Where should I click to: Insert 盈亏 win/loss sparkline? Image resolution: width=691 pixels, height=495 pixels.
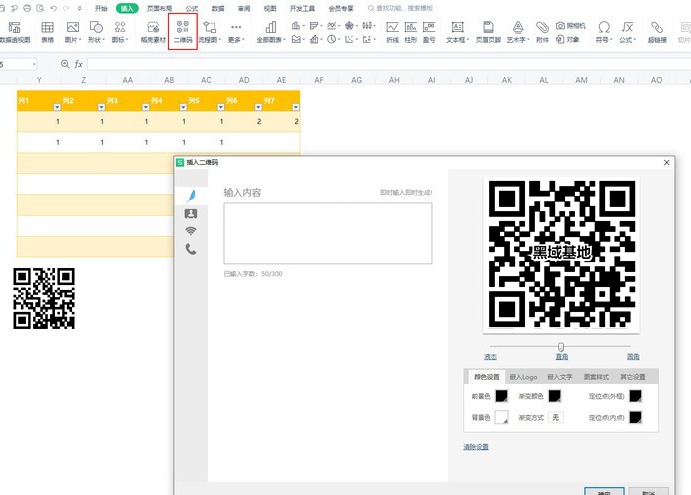429,32
